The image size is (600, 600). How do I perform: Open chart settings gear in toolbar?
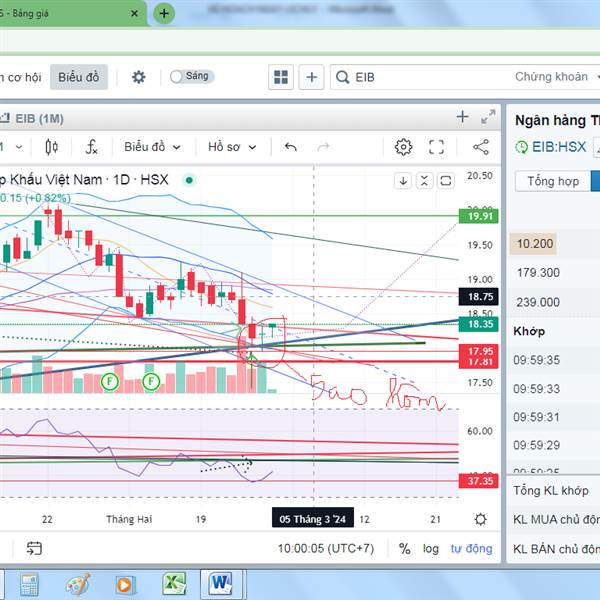click(403, 147)
